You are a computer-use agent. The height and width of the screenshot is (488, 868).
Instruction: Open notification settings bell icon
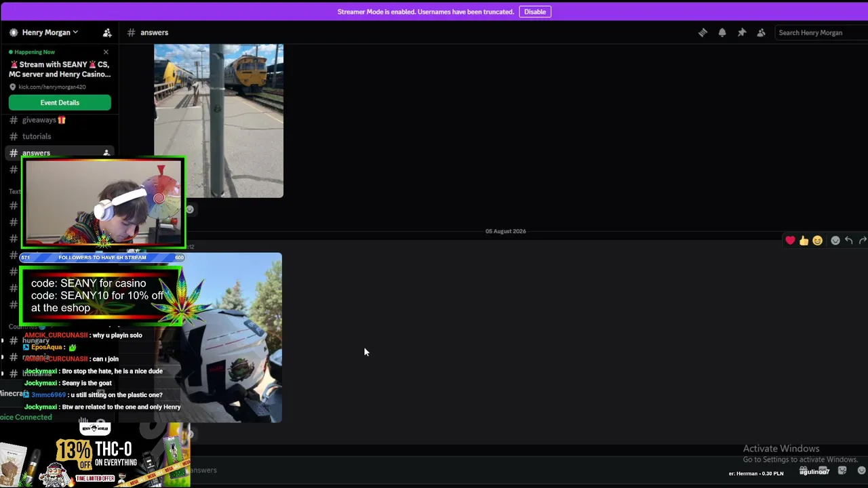pos(722,33)
